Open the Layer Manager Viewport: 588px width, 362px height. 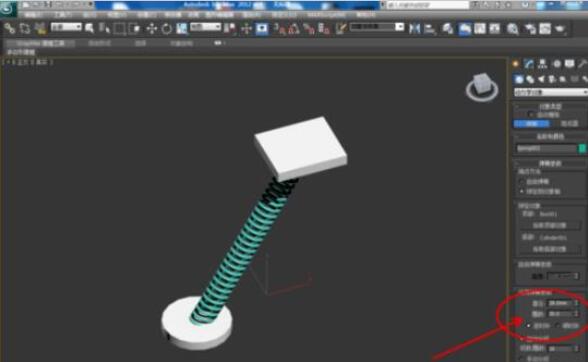click(447, 29)
